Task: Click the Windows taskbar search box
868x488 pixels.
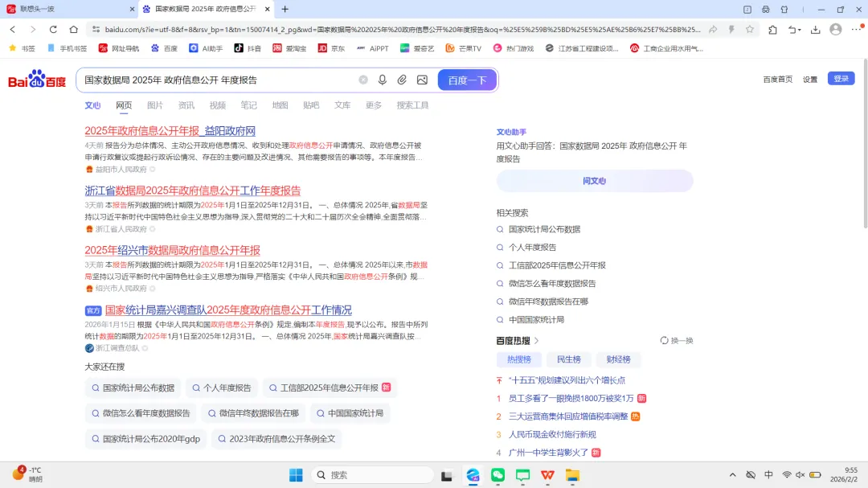Action: 373,474
